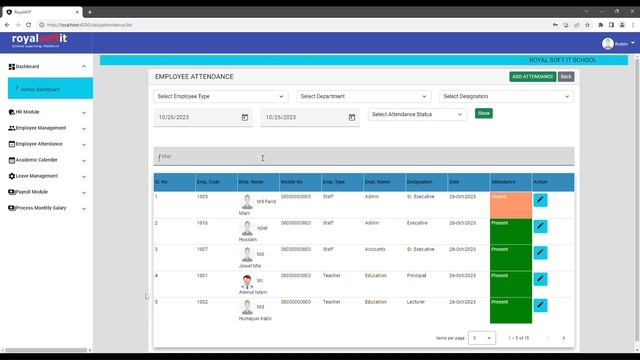This screenshot has height=360, width=640.
Task: Open a new browser tab
Action: pyautogui.click(x=90, y=12)
